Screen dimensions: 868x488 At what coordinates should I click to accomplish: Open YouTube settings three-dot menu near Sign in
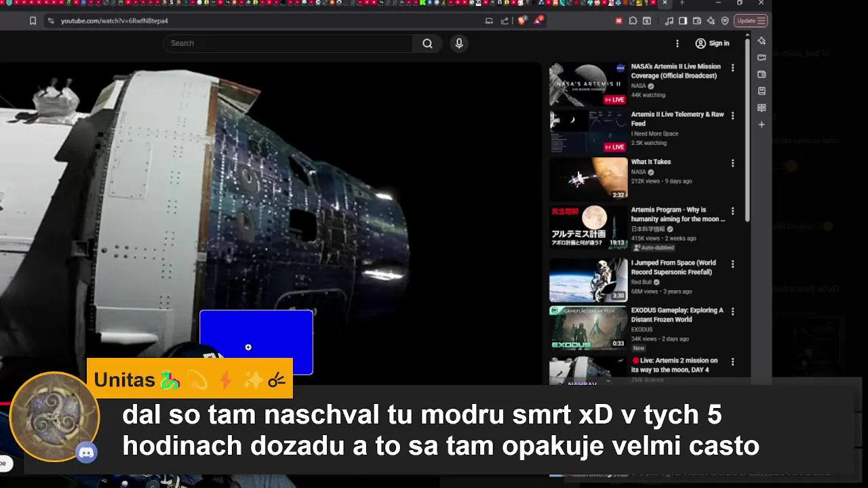click(x=677, y=43)
